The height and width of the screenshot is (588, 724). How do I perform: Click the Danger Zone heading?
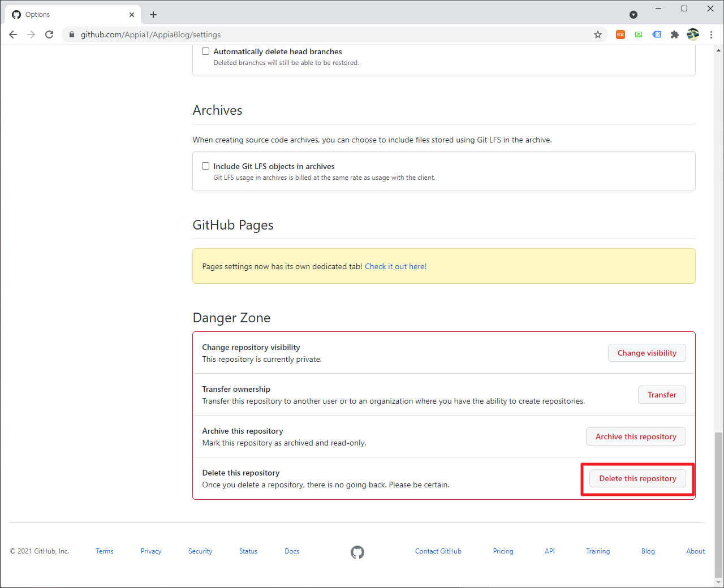pyautogui.click(x=231, y=318)
